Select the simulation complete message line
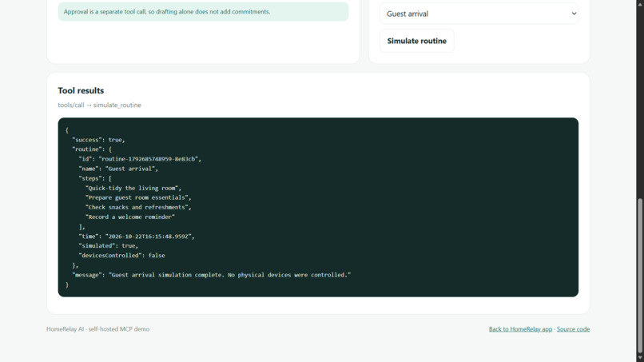The width and height of the screenshot is (644, 362). [x=212, y=275]
